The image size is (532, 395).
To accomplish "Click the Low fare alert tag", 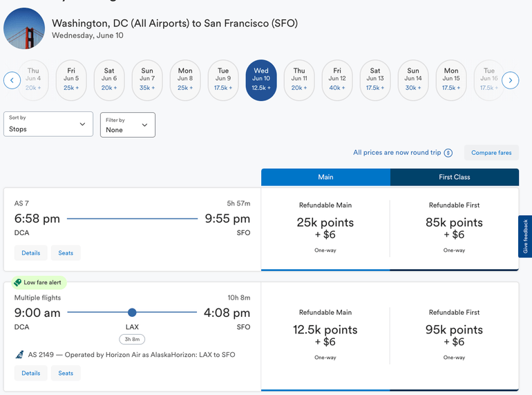I will pyautogui.click(x=39, y=282).
